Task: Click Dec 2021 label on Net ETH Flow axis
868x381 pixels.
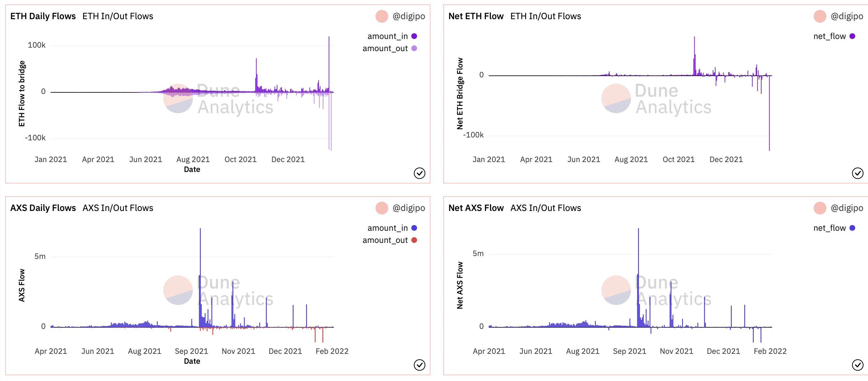Action: coord(726,159)
